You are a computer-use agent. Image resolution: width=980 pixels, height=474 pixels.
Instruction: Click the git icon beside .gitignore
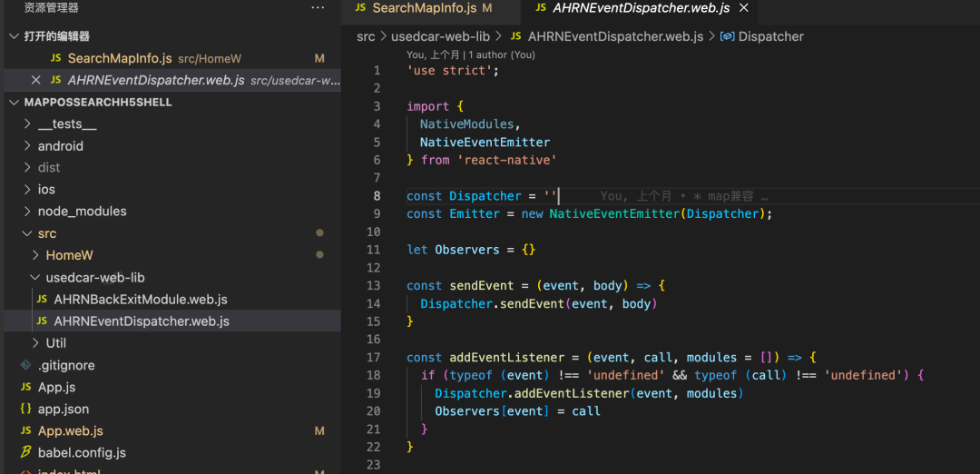click(25, 365)
